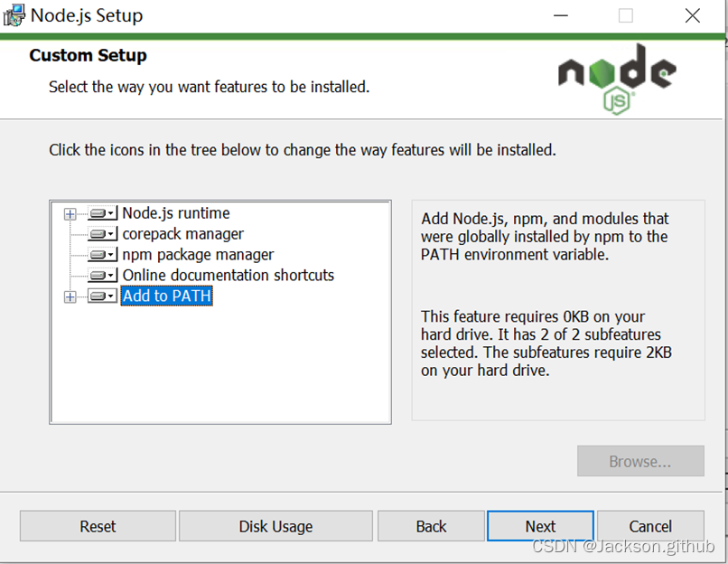Image resolution: width=728 pixels, height=564 pixels.
Task: Click the Online documentation shortcuts drive icon
Action: click(101, 275)
